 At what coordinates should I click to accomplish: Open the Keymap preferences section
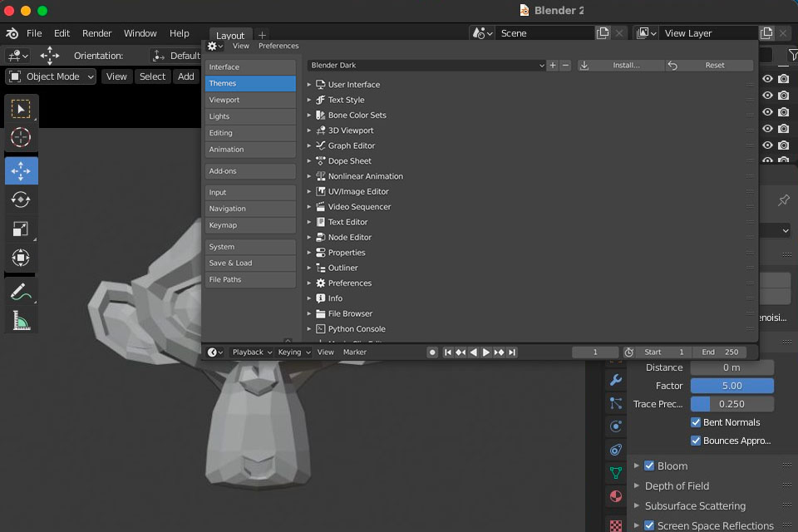coord(250,225)
